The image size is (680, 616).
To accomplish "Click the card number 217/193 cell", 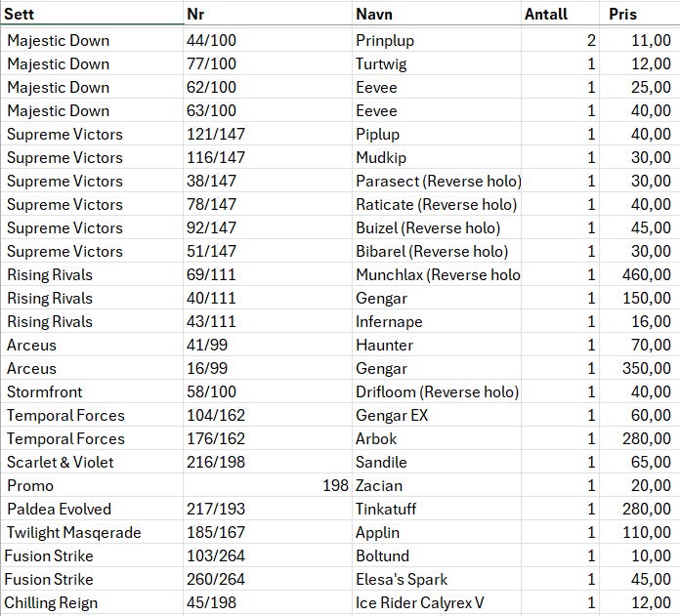I will (x=268, y=509).
